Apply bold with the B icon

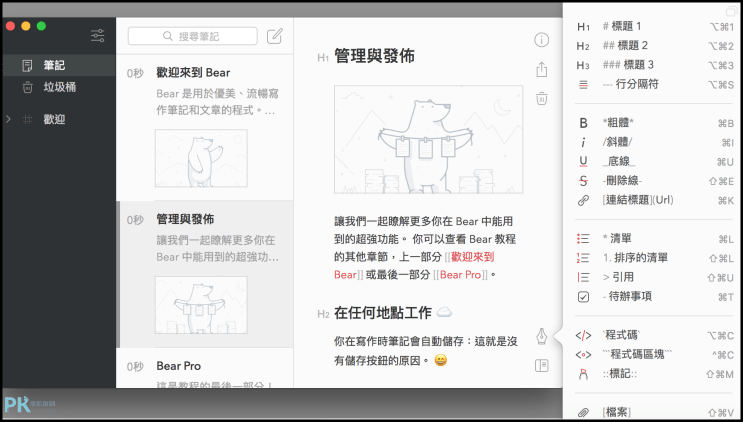[583, 123]
